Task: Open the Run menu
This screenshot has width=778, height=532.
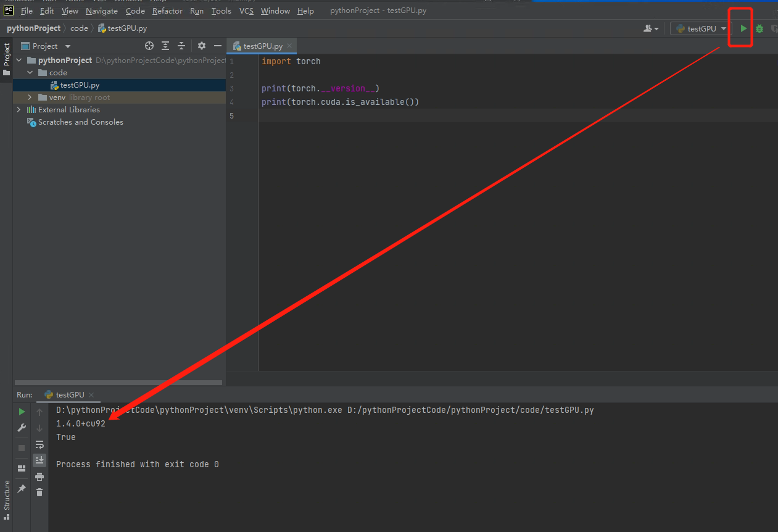Action: tap(197, 10)
